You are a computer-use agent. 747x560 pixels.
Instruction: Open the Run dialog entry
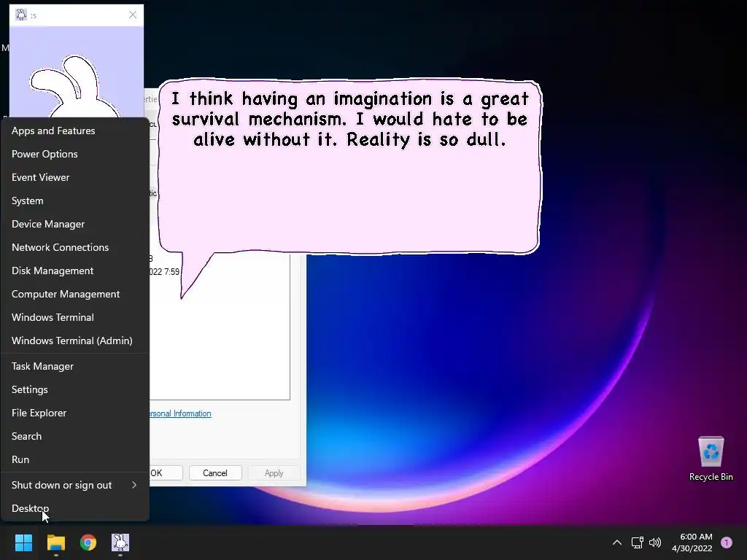[x=75, y=459]
